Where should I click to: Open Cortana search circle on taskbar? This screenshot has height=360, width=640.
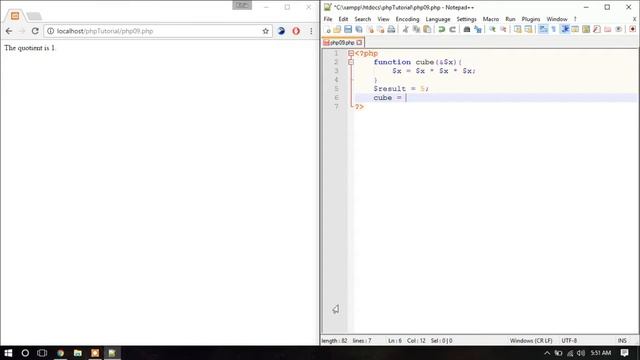25,353
